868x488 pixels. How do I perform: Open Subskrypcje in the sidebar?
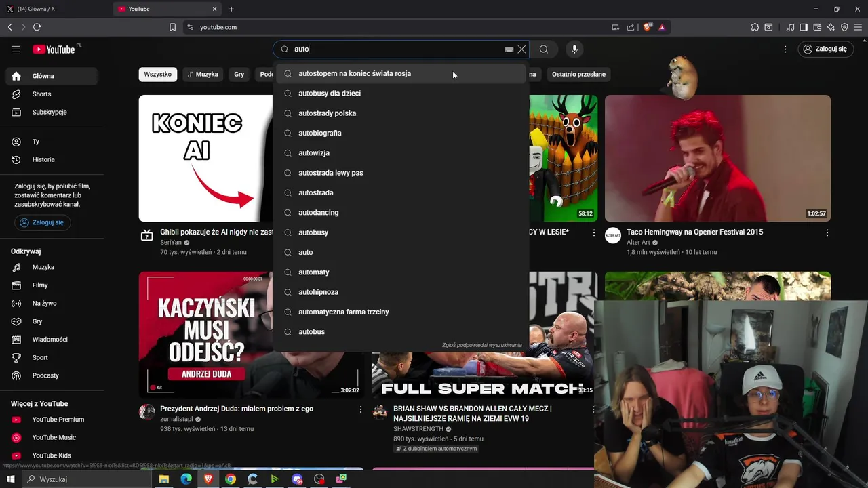coord(52,112)
